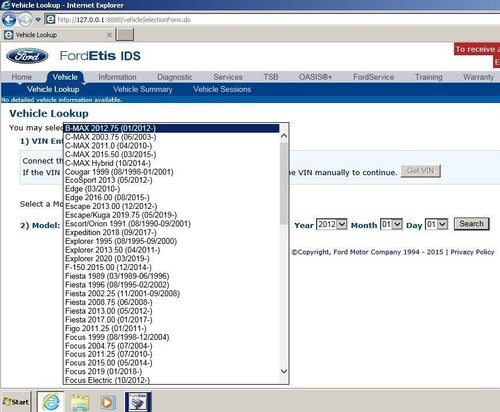Select Fiesta 2008.75 (06/2008-) in list
The width and height of the screenshot is (500, 412).
point(172,302)
